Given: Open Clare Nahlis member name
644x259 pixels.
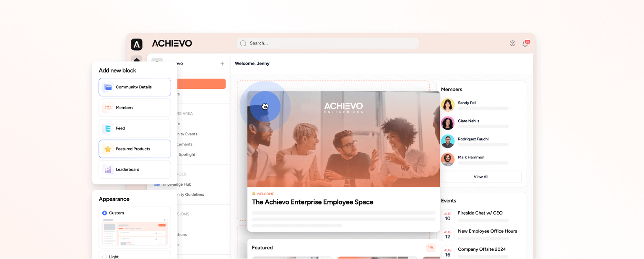Looking at the screenshot, I should coord(469,121).
